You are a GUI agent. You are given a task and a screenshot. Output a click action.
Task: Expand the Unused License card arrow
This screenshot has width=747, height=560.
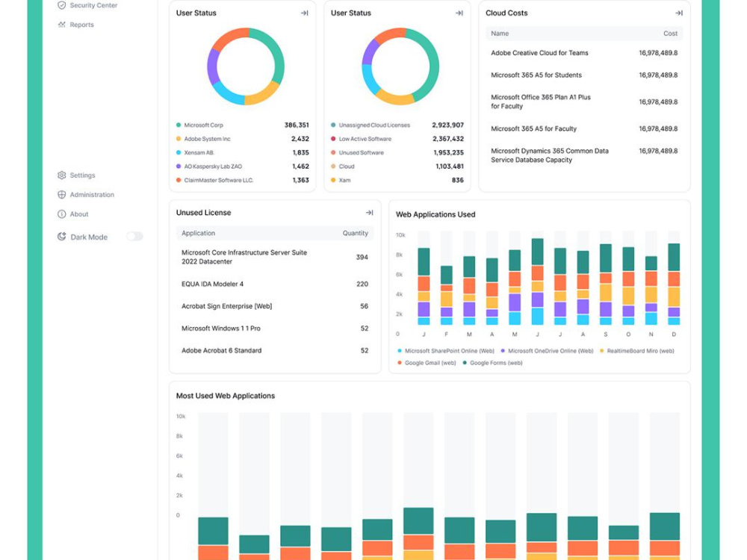[x=369, y=212]
